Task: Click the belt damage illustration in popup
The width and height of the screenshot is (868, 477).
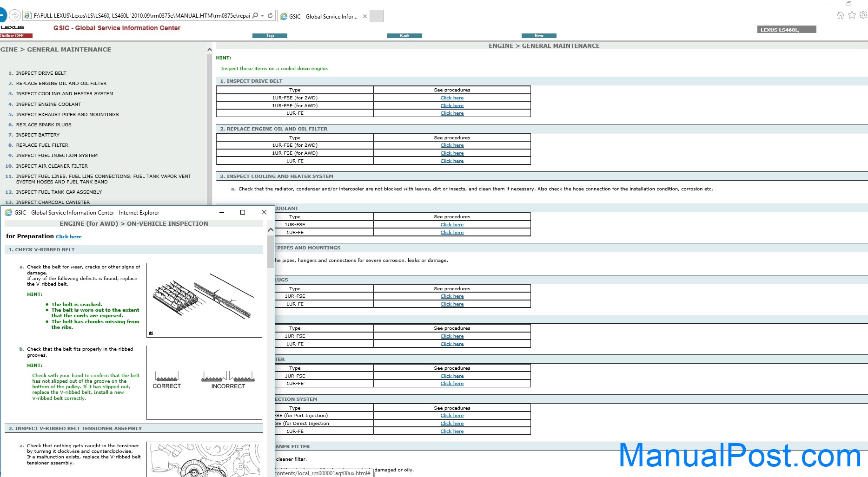Action: [x=204, y=301]
